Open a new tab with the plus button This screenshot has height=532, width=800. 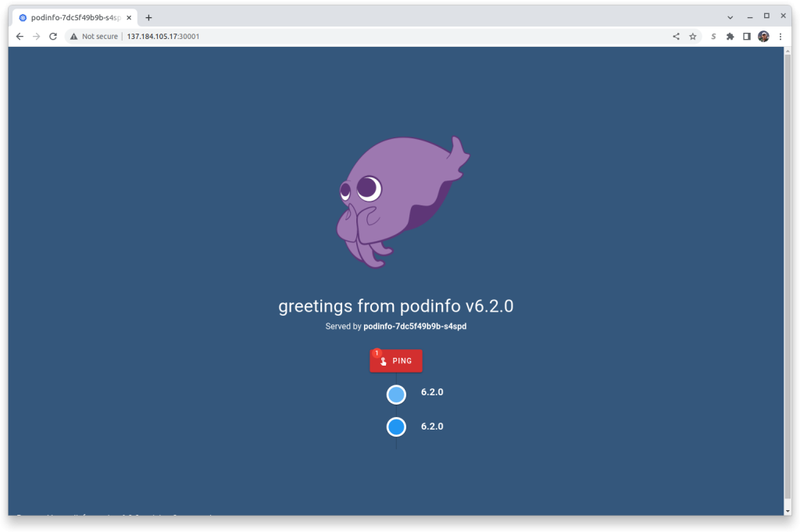(x=148, y=16)
